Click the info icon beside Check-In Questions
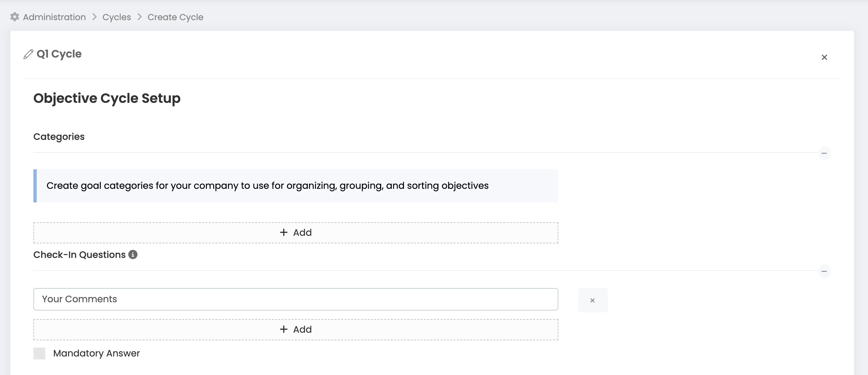 (133, 255)
